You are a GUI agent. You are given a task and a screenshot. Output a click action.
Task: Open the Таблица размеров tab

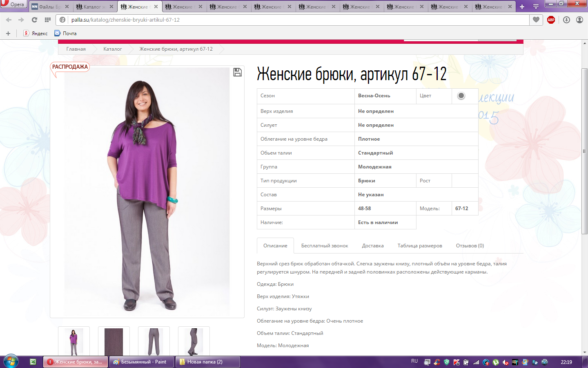419,246
